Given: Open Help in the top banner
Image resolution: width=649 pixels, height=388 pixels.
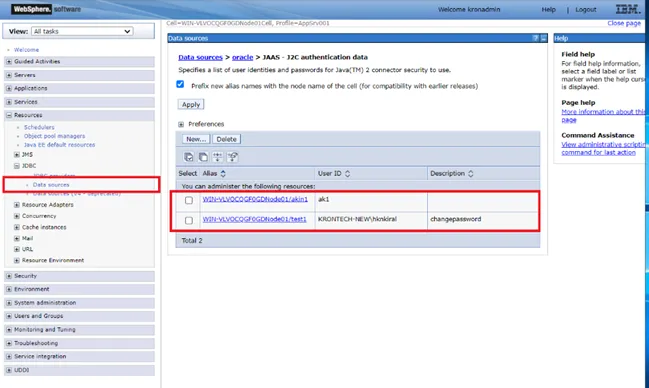Looking at the screenshot, I should pyautogui.click(x=548, y=10).
